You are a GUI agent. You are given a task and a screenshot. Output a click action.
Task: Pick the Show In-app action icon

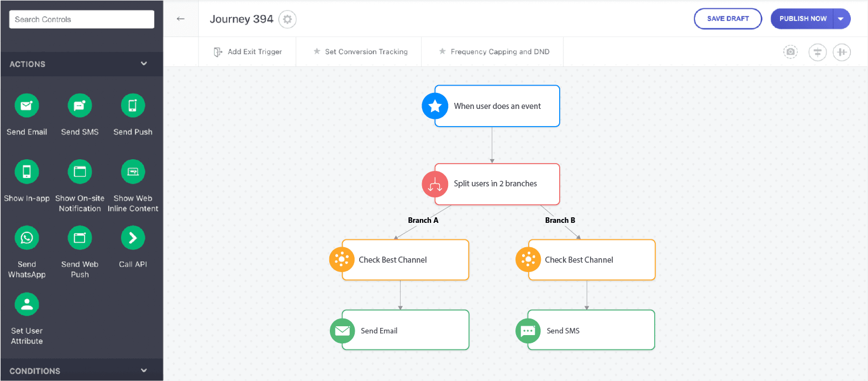coord(27,172)
